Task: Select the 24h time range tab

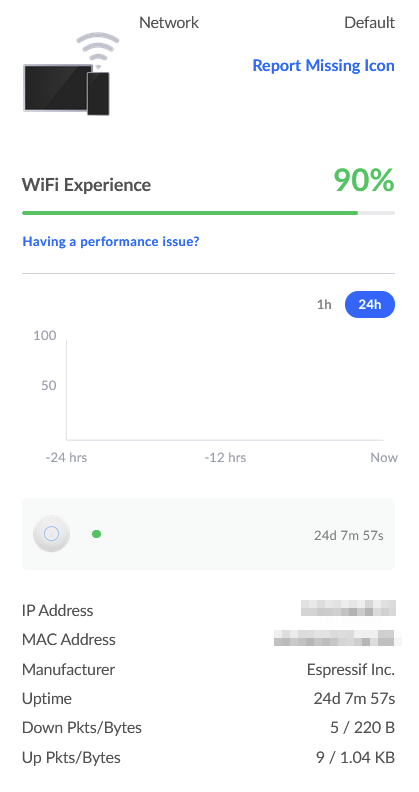Action: 370,305
